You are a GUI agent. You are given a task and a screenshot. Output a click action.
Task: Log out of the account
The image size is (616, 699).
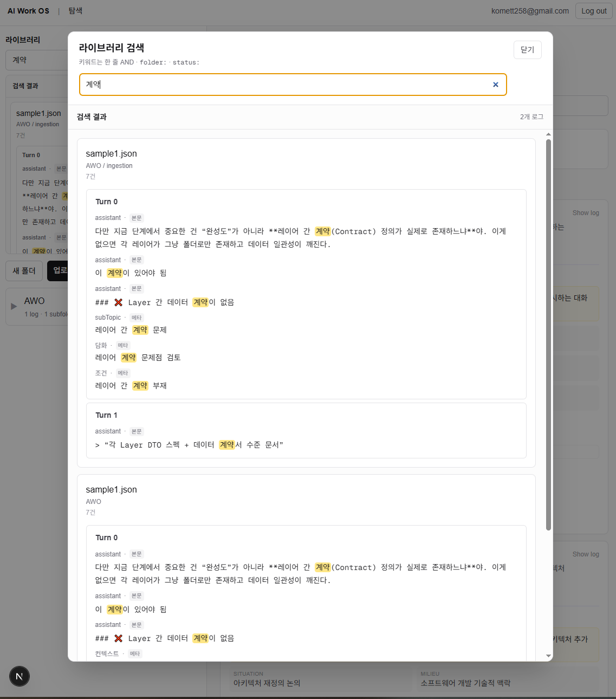click(x=594, y=11)
